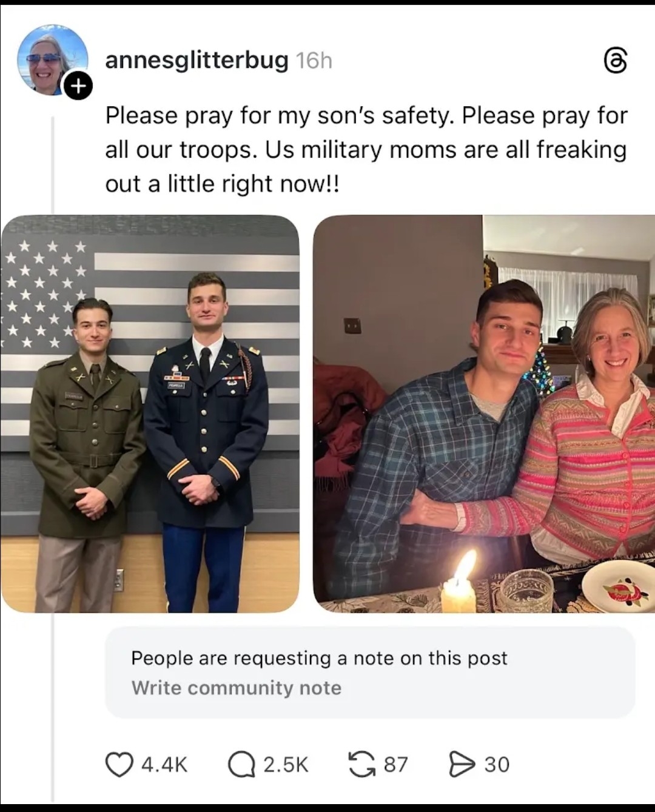Open comments via the speech bubble icon

coord(241,765)
